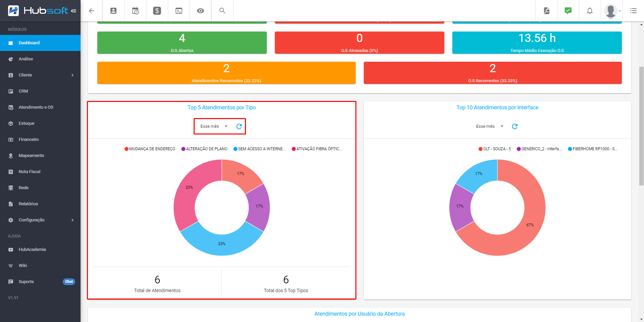
Task: Click the terminal/console toolbar icon
Action: tap(179, 10)
